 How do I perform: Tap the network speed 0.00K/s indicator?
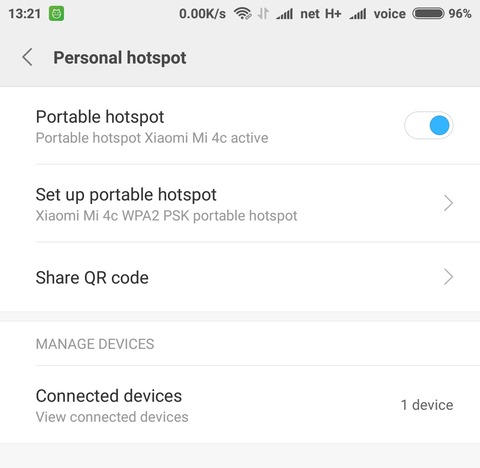coord(202,14)
